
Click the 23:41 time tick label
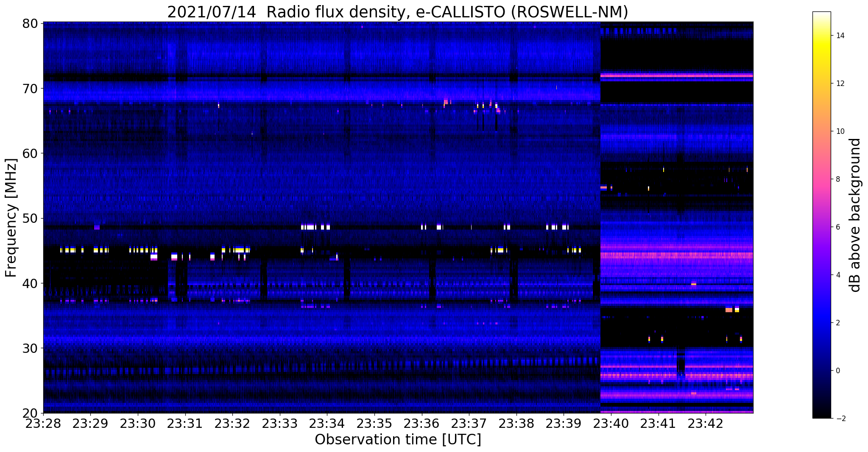(659, 424)
